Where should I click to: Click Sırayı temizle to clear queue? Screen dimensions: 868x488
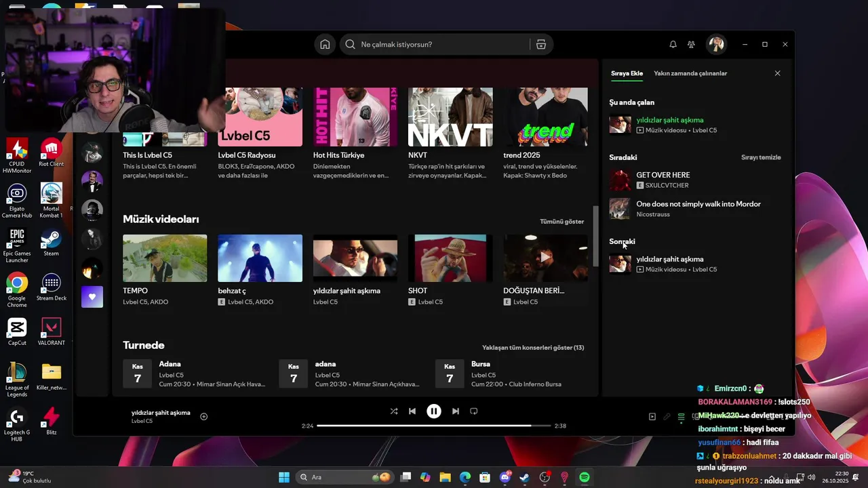coord(761,157)
